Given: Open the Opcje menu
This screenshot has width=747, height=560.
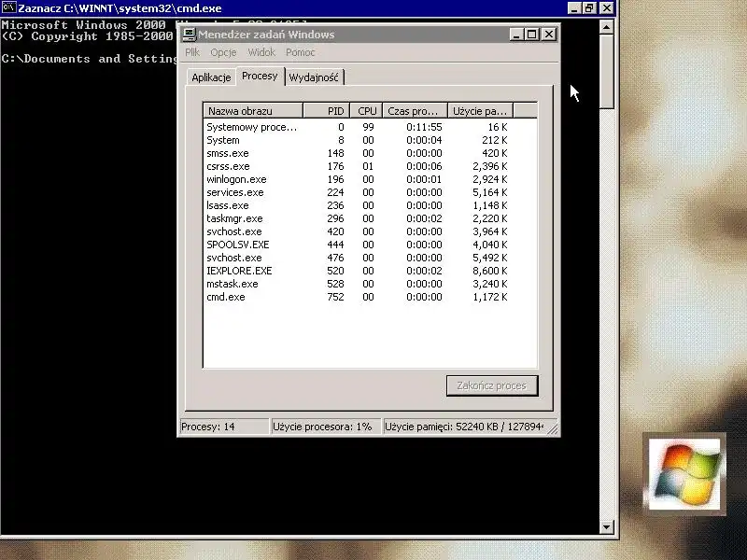Looking at the screenshot, I should pos(223,52).
